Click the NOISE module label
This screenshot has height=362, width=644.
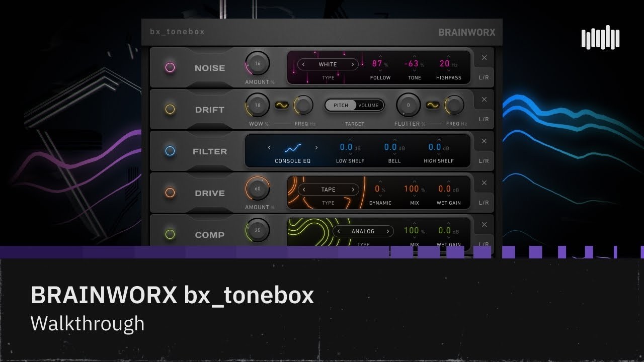pos(210,68)
